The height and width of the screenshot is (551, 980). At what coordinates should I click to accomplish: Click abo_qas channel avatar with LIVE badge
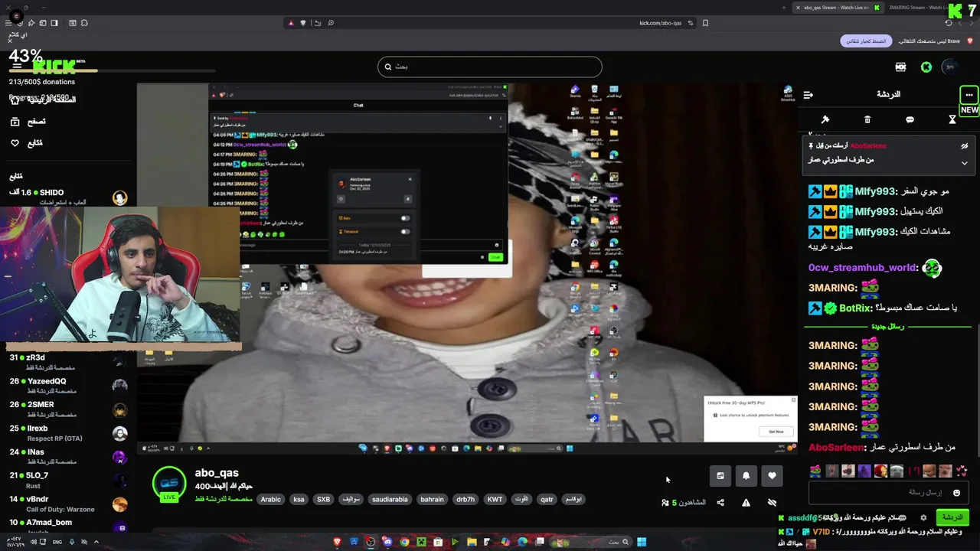tap(169, 484)
